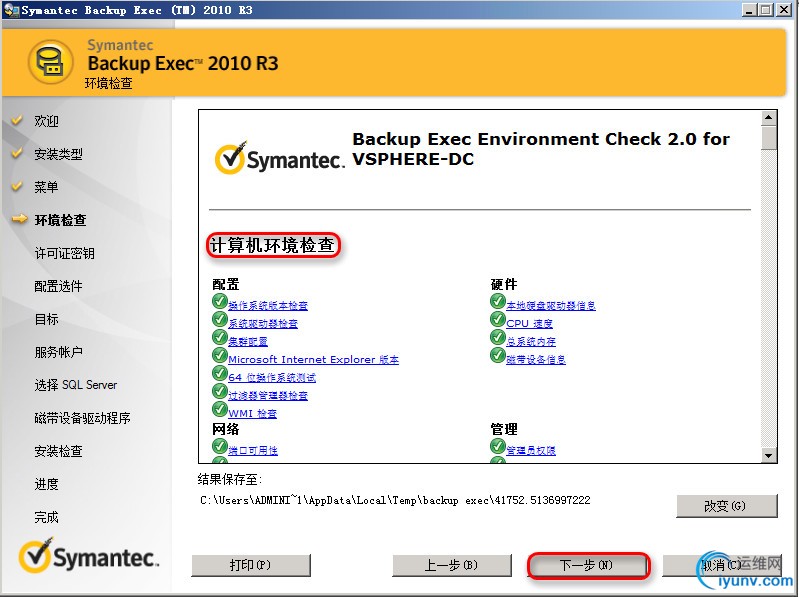Click the 上一步(B) button
The height and width of the screenshot is (597, 799).
tap(451, 565)
